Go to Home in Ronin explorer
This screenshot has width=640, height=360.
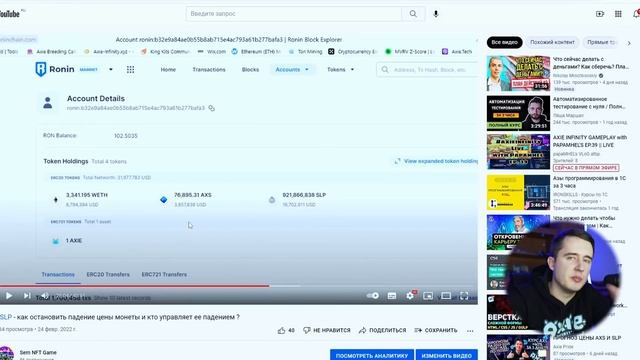pyautogui.click(x=168, y=69)
